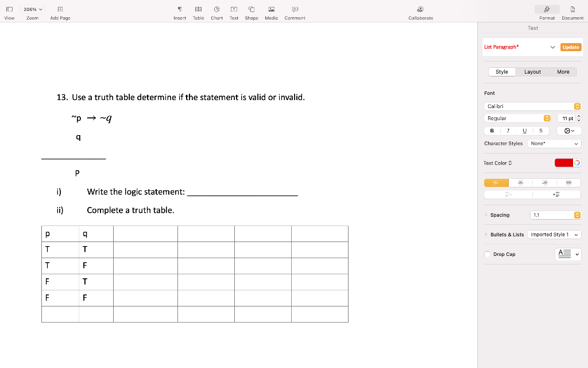Open the Character Styles None dropdown

pyautogui.click(x=554, y=143)
